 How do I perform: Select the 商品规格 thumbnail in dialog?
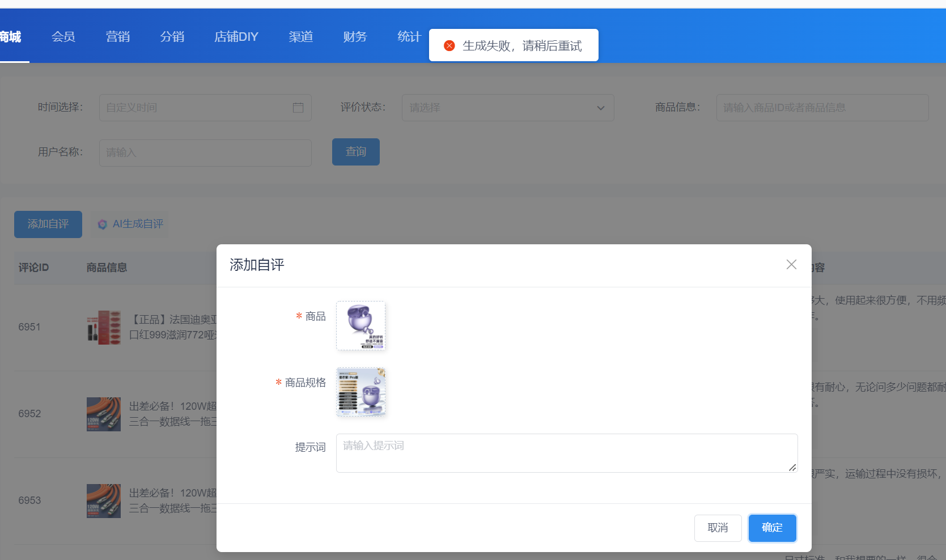[361, 392]
